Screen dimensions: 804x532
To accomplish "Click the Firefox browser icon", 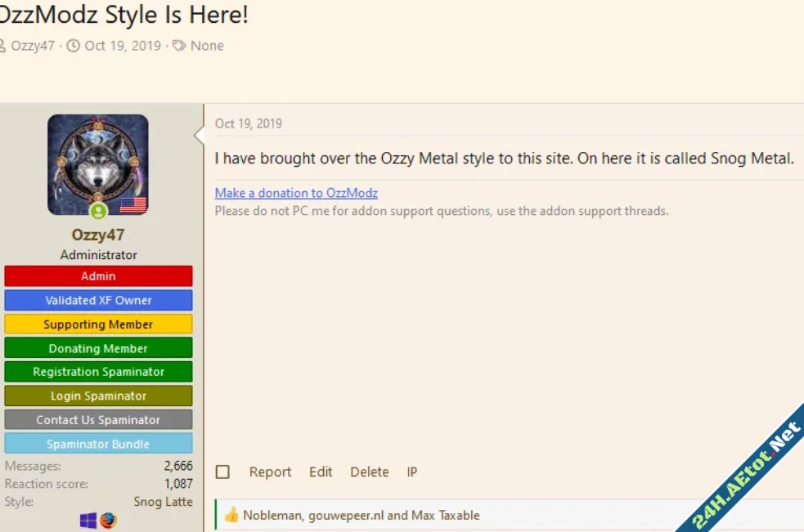I will pyautogui.click(x=109, y=521).
